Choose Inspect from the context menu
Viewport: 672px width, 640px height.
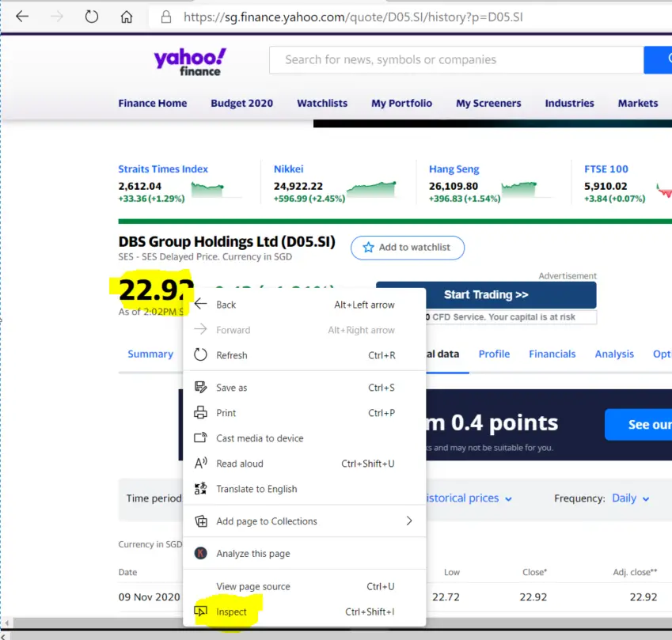pyautogui.click(x=304, y=612)
